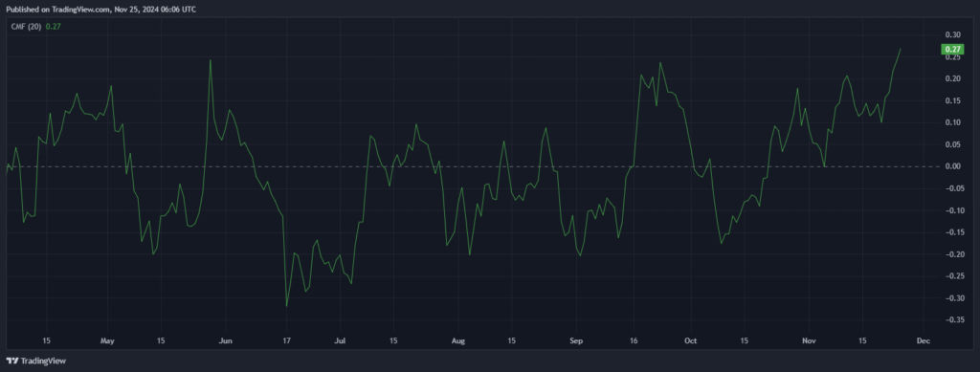Click the 0.10 axis label
This screenshot has height=372, width=980.
pyautogui.click(x=952, y=122)
